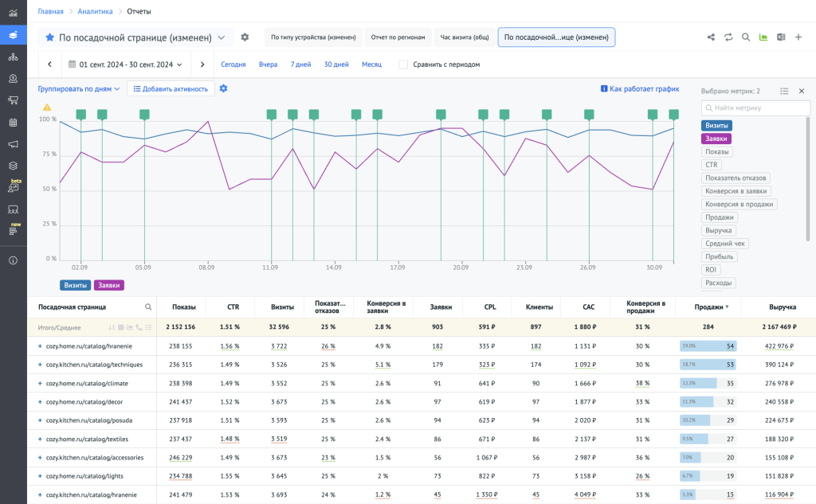Toggle the Выручка metric on chart

point(719,230)
